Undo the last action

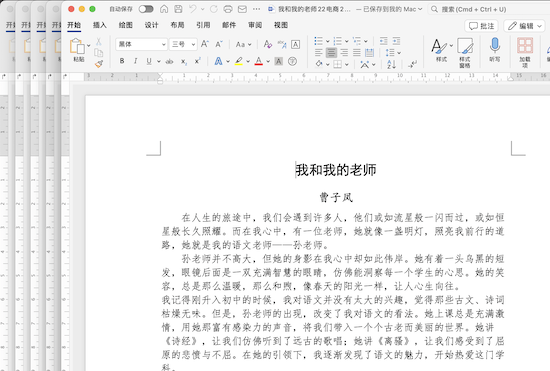click(x=193, y=9)
